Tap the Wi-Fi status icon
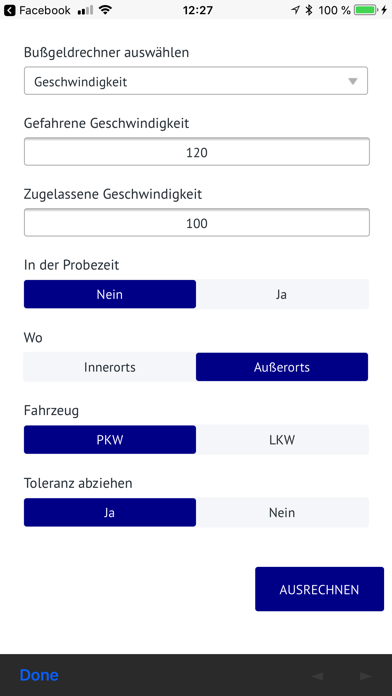Viewport: 392px width, 696px height. coord(105,10)
